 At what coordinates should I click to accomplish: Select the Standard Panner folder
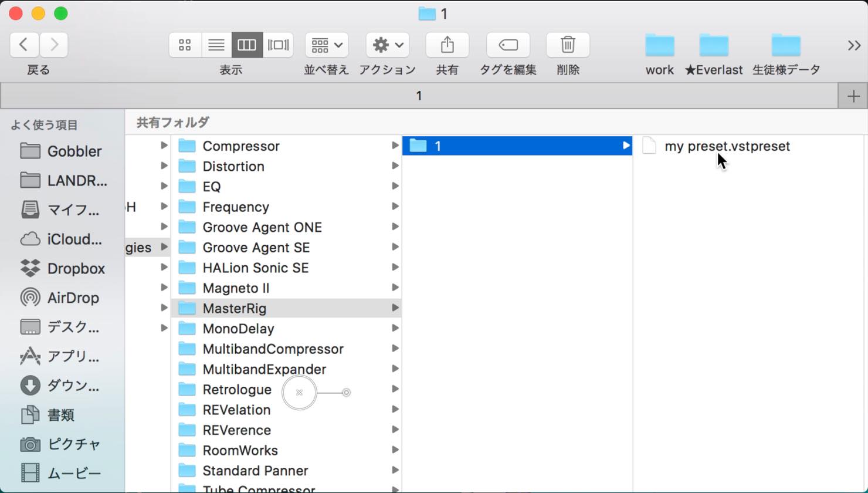pyautogui.click(x=286, y=471)
